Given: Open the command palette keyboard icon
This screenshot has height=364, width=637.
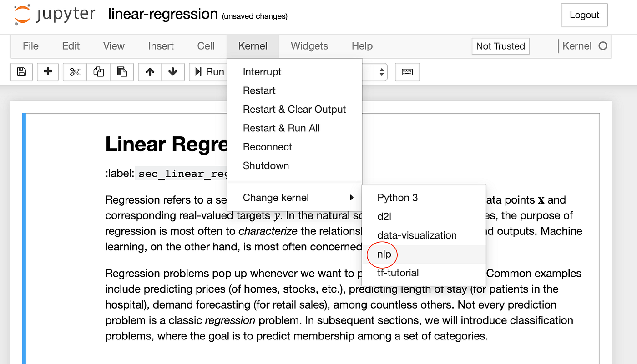Looking at the screenshot, I should [407, 72].
